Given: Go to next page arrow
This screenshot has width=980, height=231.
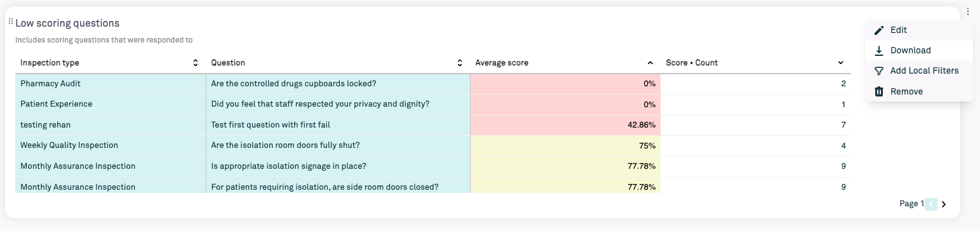Looking at the screenshot, I should coord(944,204).
